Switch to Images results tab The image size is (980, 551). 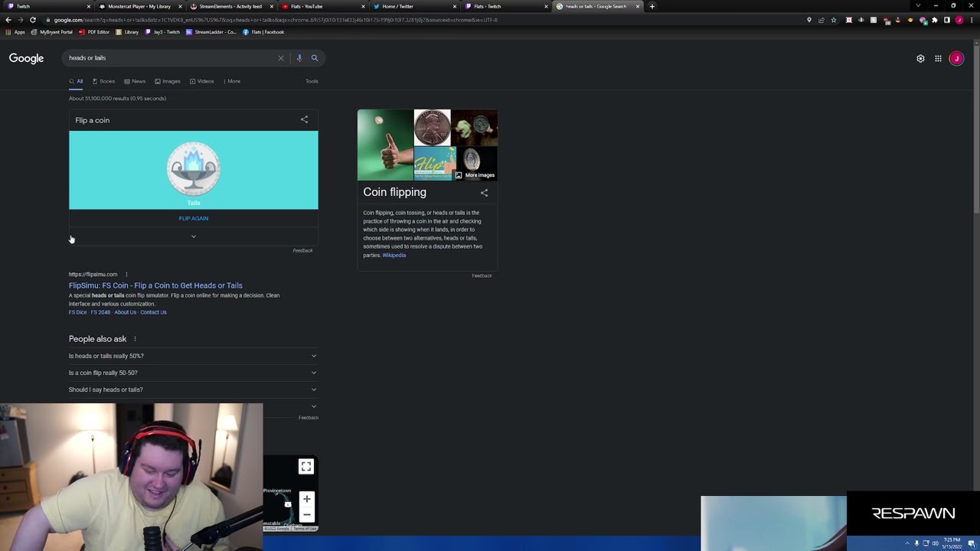click(168, 81)
